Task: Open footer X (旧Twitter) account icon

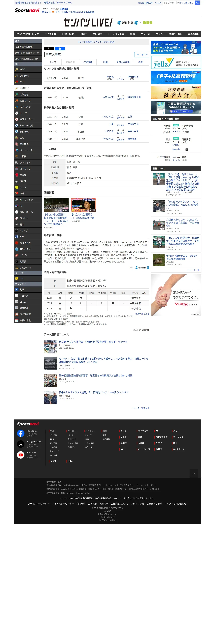Action: click(x=21, y=444)
